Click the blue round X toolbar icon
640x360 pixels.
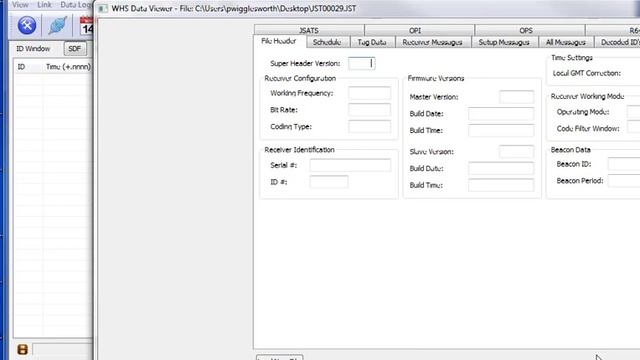tap(27, 25)
